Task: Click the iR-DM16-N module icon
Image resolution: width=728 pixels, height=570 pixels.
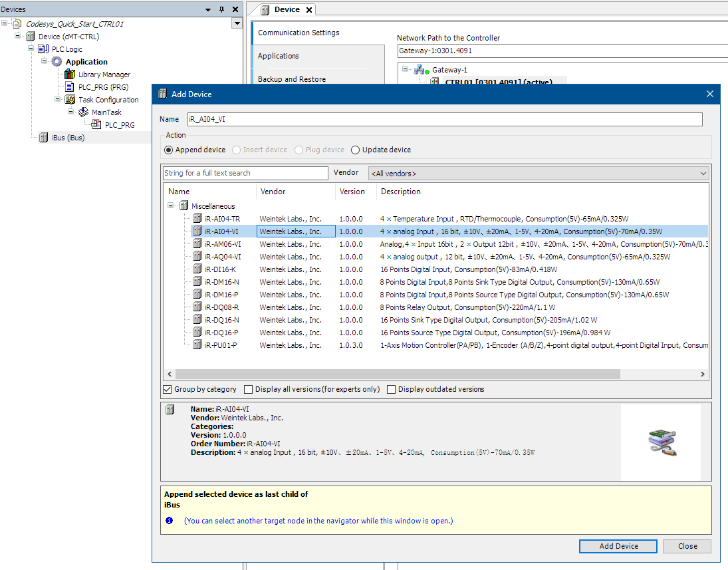Action: click(x=197, y=281)
